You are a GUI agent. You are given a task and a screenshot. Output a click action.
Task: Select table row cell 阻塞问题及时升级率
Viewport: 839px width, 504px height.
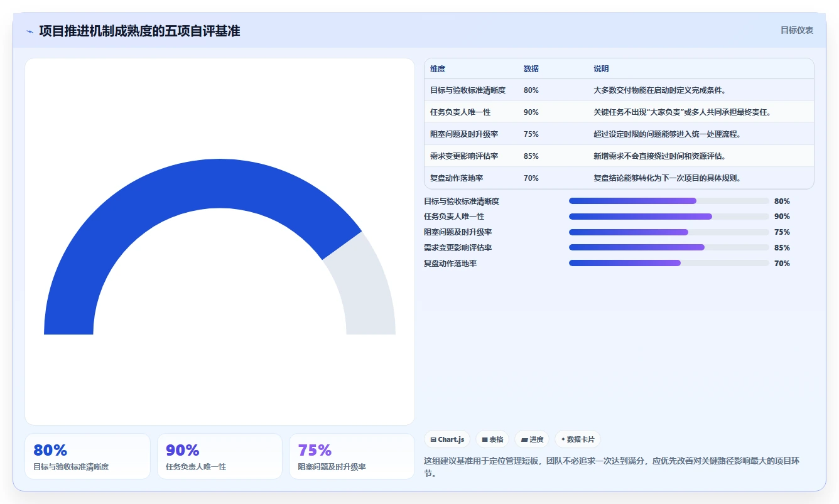coord(464,134)
